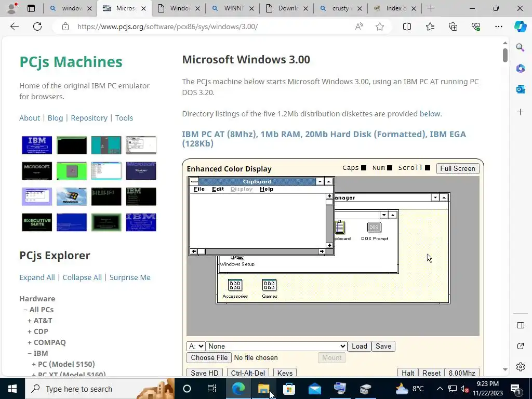Screen dimensions: 532x399
Task: Open the Clipboard Edit menu
Action: tap(218, 189)
